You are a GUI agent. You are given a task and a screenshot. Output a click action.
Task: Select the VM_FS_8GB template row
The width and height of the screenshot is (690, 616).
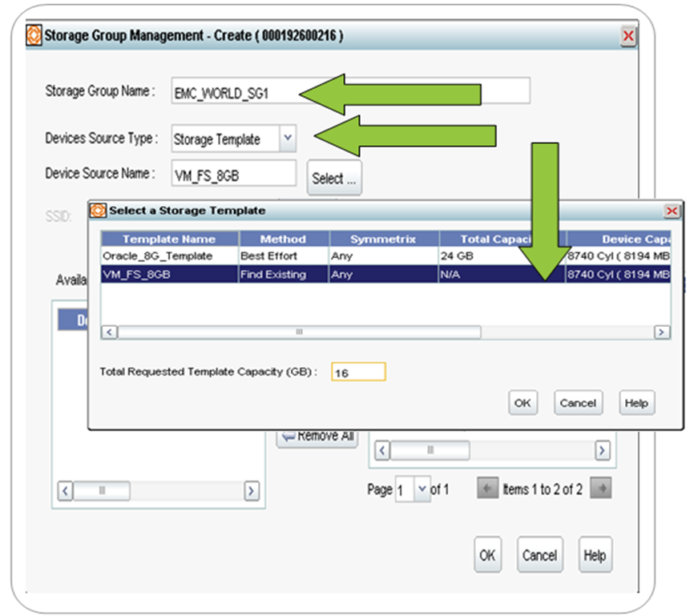pos(385,275)
